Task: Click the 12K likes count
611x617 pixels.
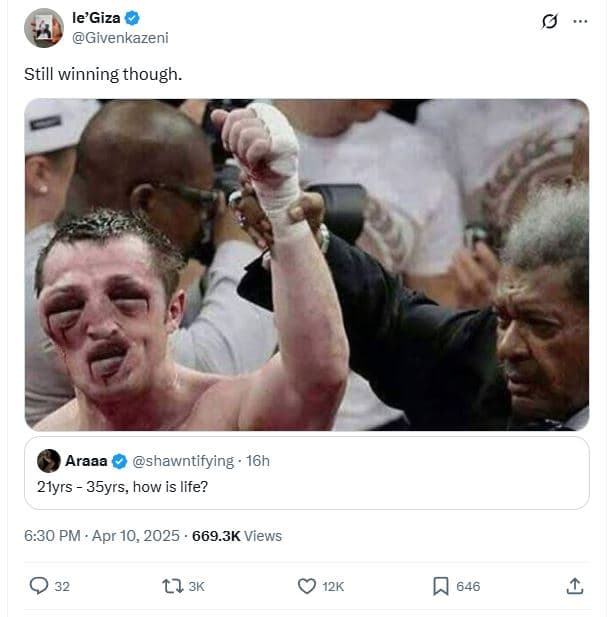Action: click(x=333, y=587)
